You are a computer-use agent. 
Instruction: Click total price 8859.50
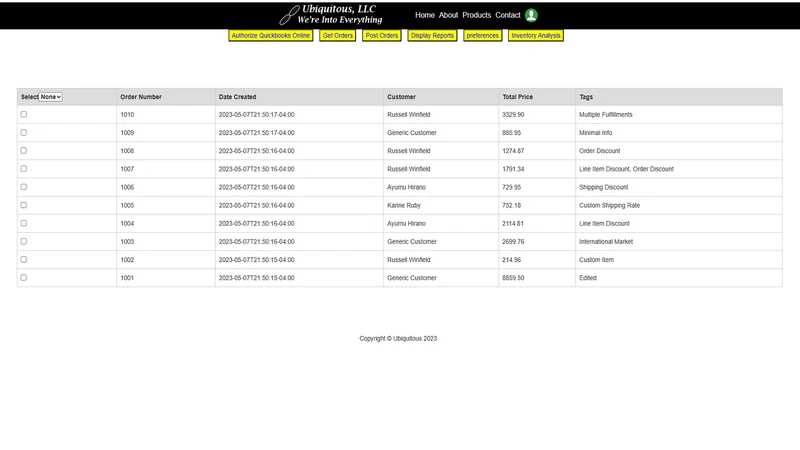coord(513,278)
